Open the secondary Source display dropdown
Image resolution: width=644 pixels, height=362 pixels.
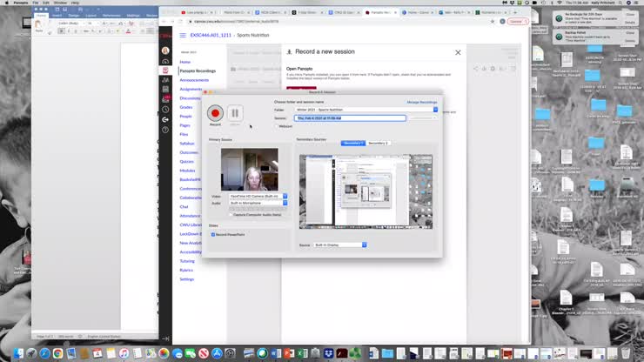[x=340, y=245]
